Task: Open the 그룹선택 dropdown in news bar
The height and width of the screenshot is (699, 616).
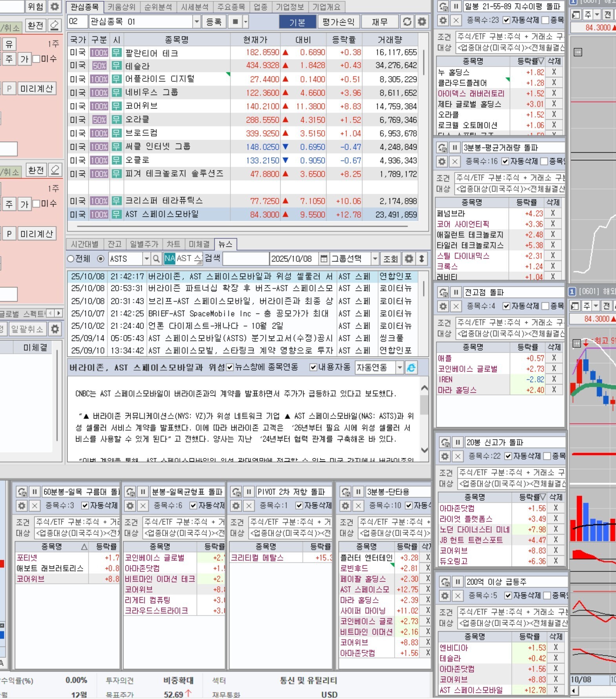Action: (x=375, y=259)
